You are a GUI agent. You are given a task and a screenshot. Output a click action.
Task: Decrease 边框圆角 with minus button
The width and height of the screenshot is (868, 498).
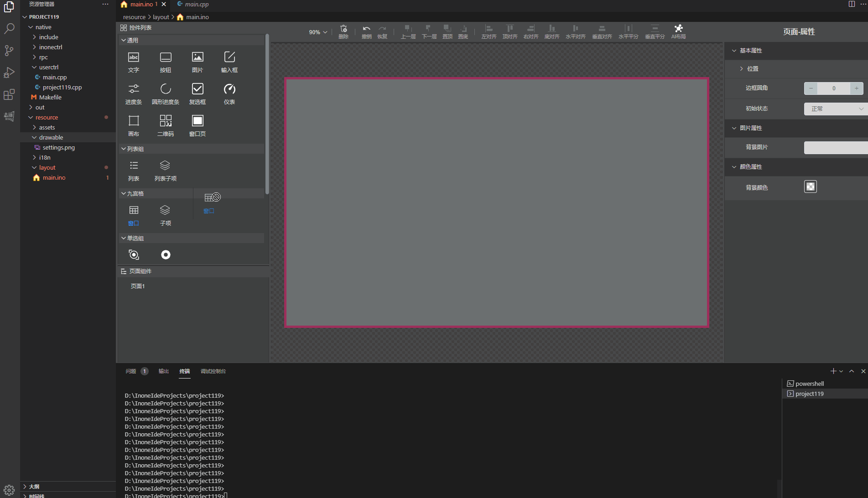[811, 88]
